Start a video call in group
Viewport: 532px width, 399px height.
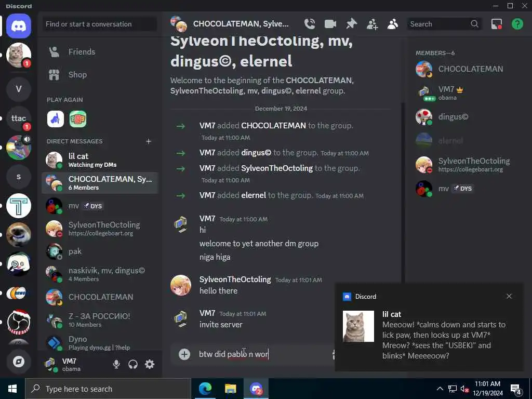point(330,24)
